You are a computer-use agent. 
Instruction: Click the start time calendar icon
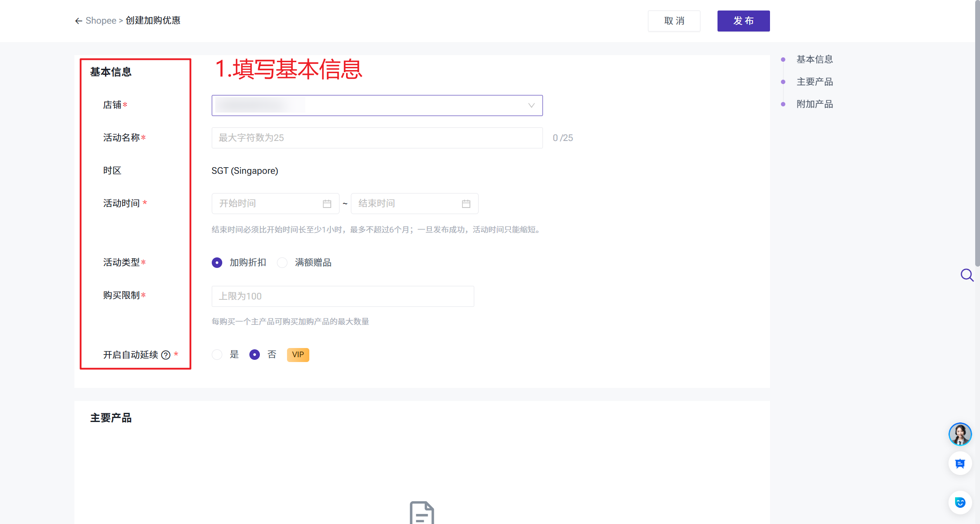tap(327, 204)
